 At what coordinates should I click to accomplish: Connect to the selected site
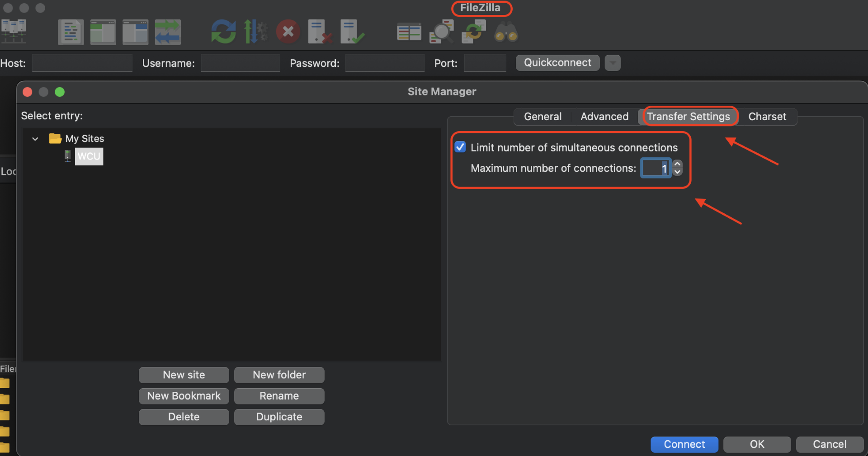tap(684, 444)
